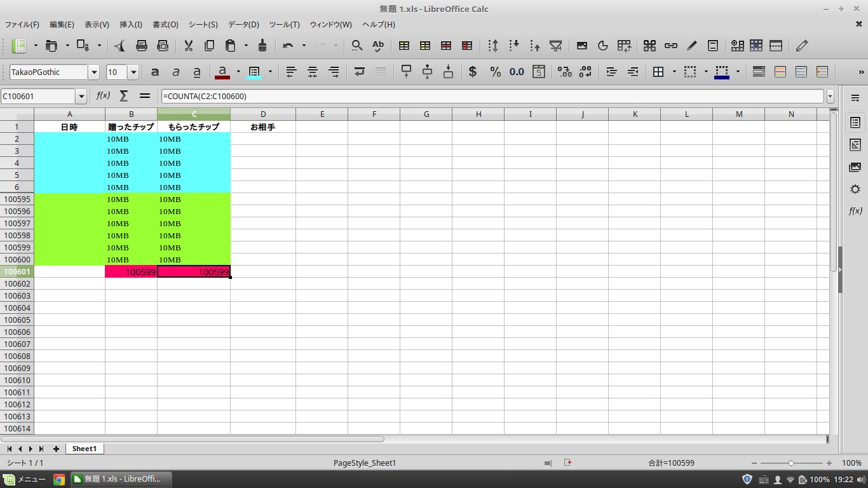Open the borders dropdown arrow
Image resolution: width=868 pixels, height=488 pixels.
point(674,72)
